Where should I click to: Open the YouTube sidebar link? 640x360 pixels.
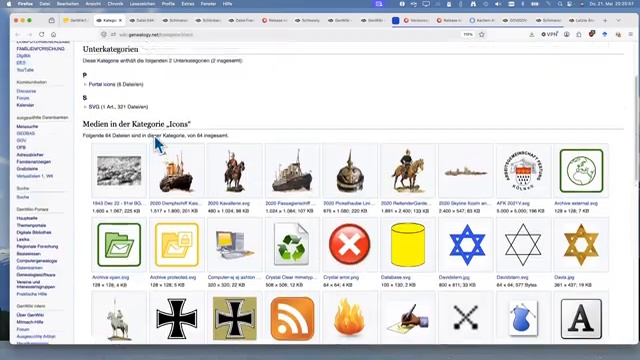point(25,70)
